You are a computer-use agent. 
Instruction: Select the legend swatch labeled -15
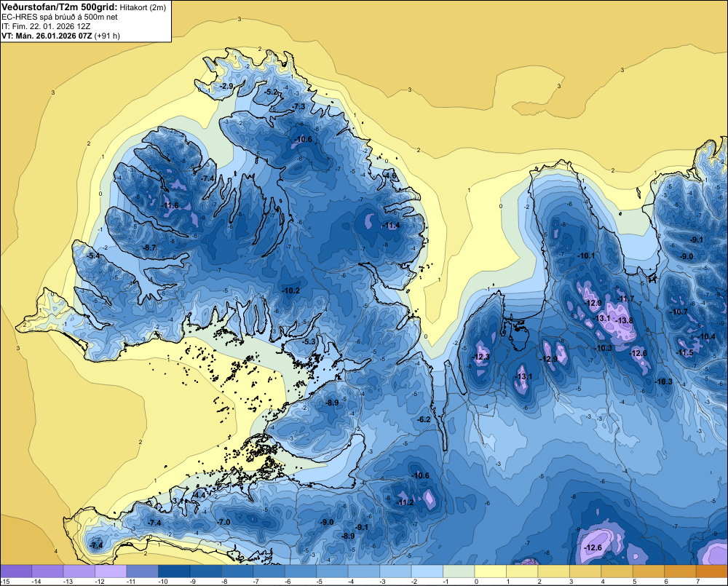16,571
